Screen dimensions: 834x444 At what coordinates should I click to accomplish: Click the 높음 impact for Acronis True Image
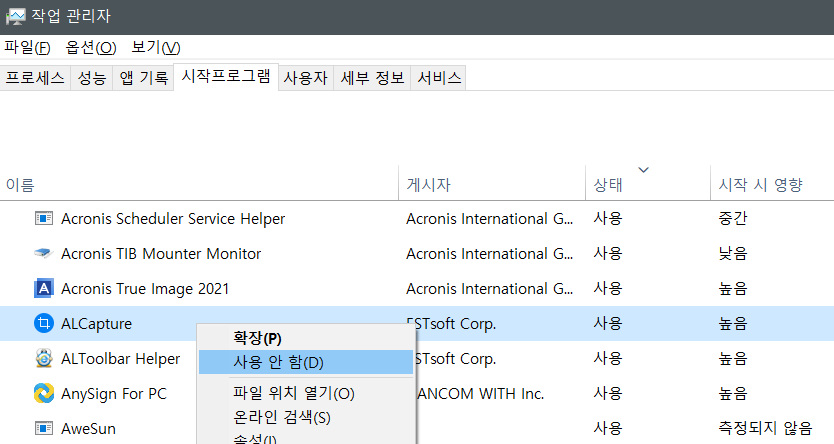(x=732, y=288)
